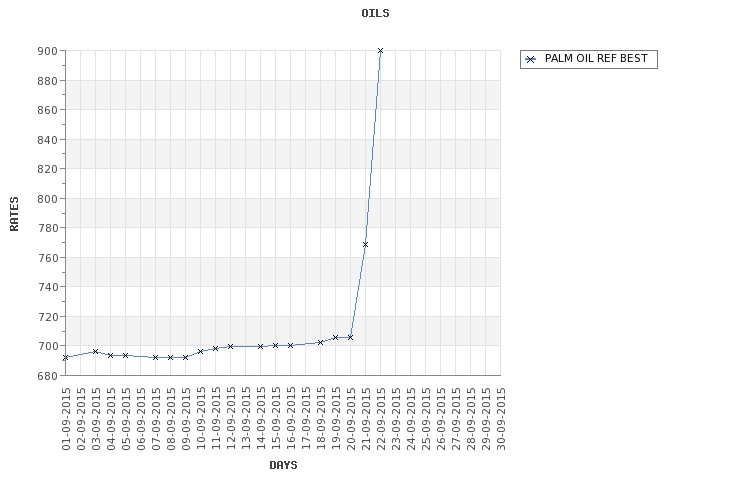Viewport: 750px width, 500px height.
Task: Select the data marker for 10-09-2015
Action: point(200,351)
